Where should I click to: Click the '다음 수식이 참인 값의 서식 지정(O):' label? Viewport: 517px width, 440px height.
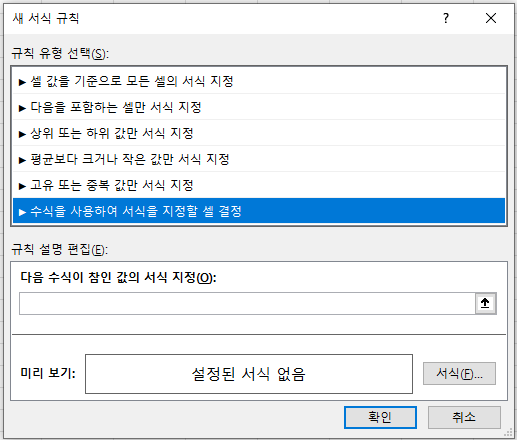pyautogui.click(x=118, y=277)
